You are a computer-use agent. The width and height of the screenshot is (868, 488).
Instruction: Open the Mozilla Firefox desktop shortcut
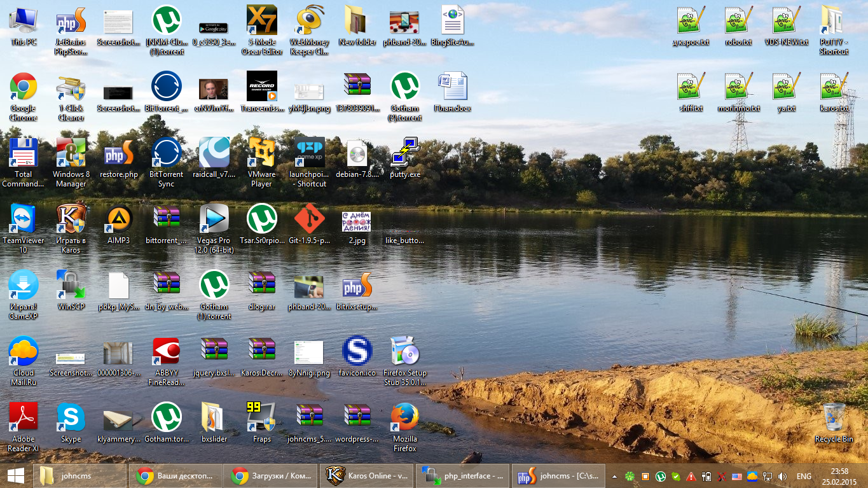point(405,418)
